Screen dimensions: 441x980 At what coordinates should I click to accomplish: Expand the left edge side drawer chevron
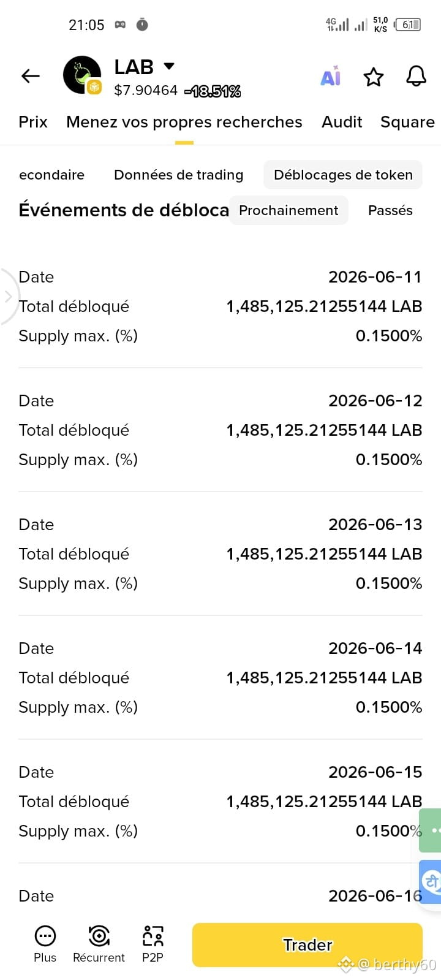point(9,297)
